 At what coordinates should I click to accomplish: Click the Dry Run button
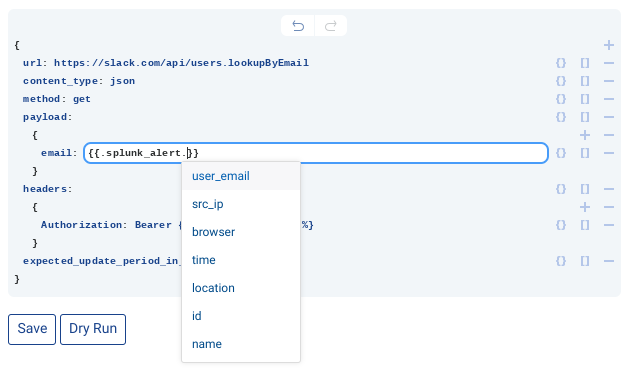click(x=93, y=329)
